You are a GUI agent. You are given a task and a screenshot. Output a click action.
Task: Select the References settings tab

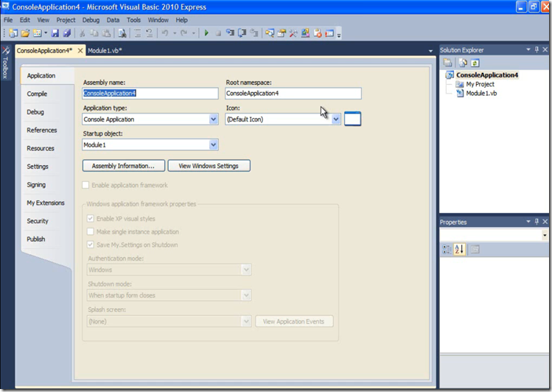(41, 130)
